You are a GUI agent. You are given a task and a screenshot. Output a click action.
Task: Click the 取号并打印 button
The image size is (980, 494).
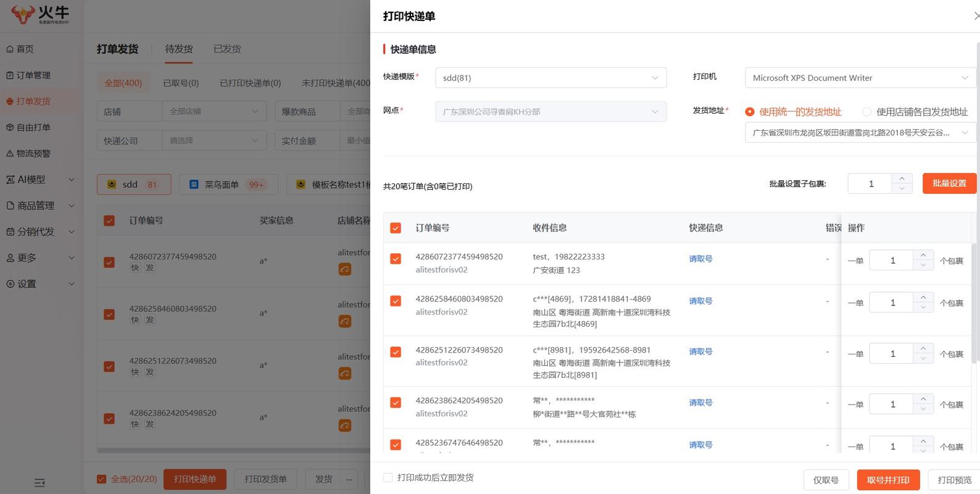[x=888, y=480]
